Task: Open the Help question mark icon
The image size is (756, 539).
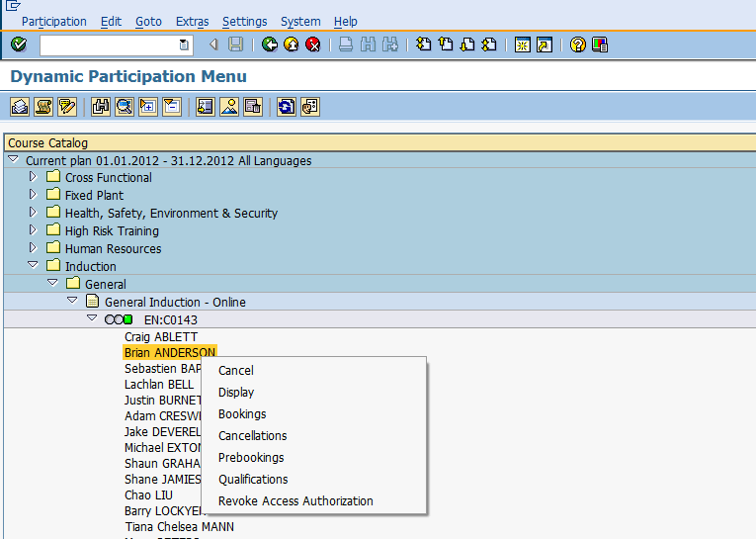Action: coord(577,45)
